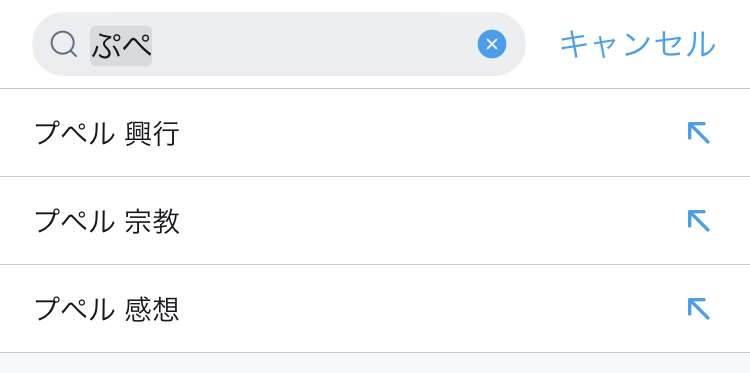750x373 pixels.
Task: Cancel the search with キャンセル
Action: pyautogui.click(x=638, y=44)
